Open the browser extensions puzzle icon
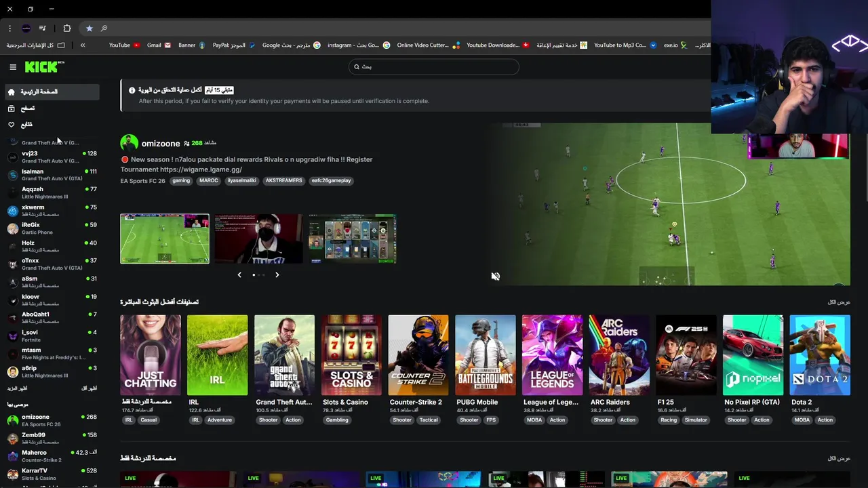The width and height of the screenshot is (868, 488). [x=66, y=28]
